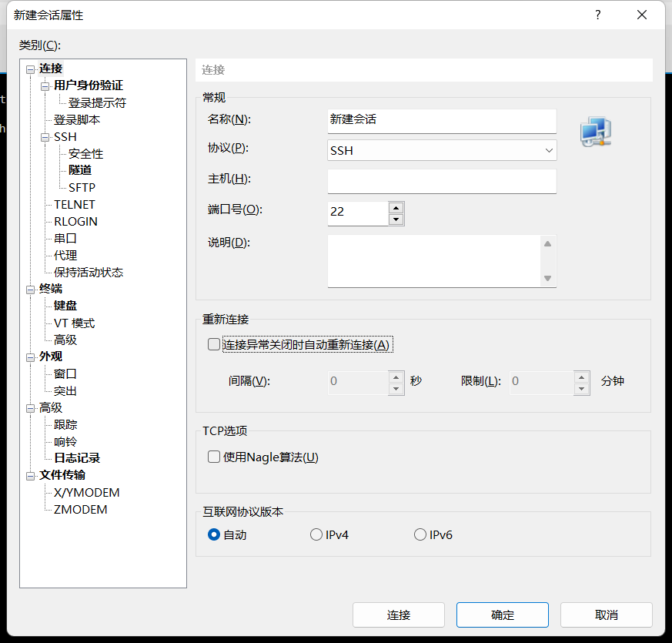This screenshot has width=672, height=643.
Task: Collapse the 连接 tree node
Action: [x=31, y=69]
